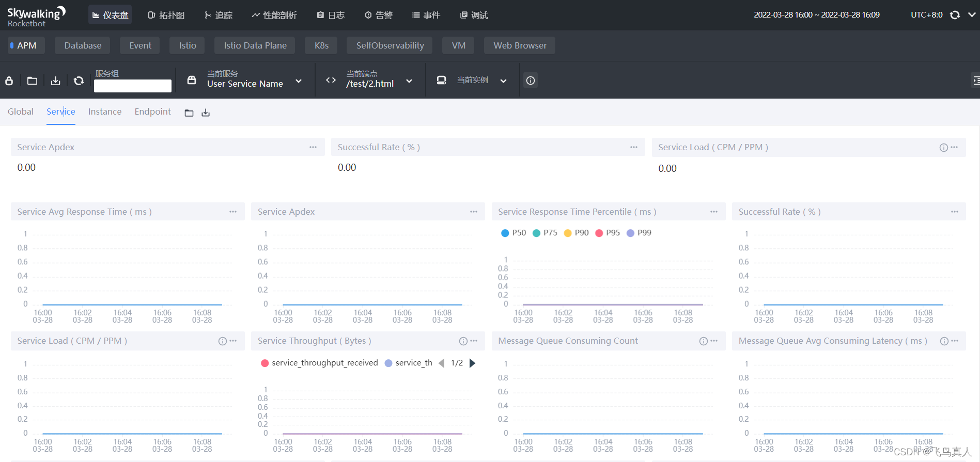Click the reload icon beside 服务组
This screenshot has width=980, height=462.
pos(79,81)
